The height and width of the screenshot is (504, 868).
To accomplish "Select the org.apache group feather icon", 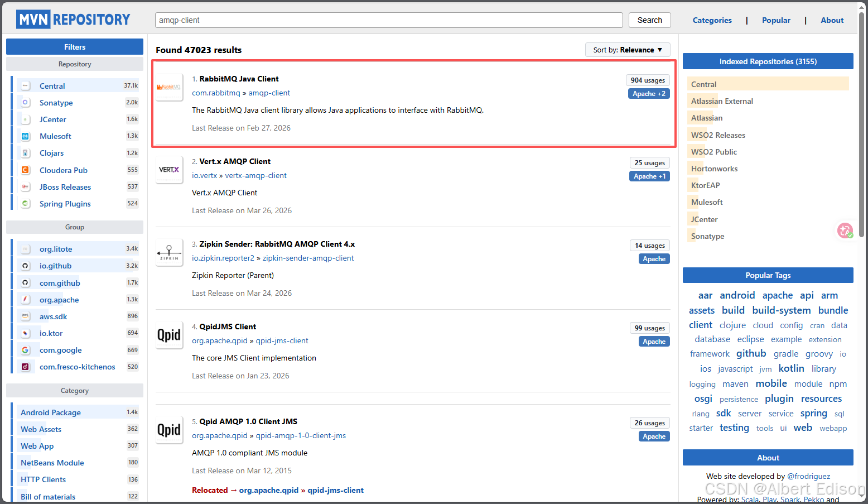I will click(x=26, y=300).
